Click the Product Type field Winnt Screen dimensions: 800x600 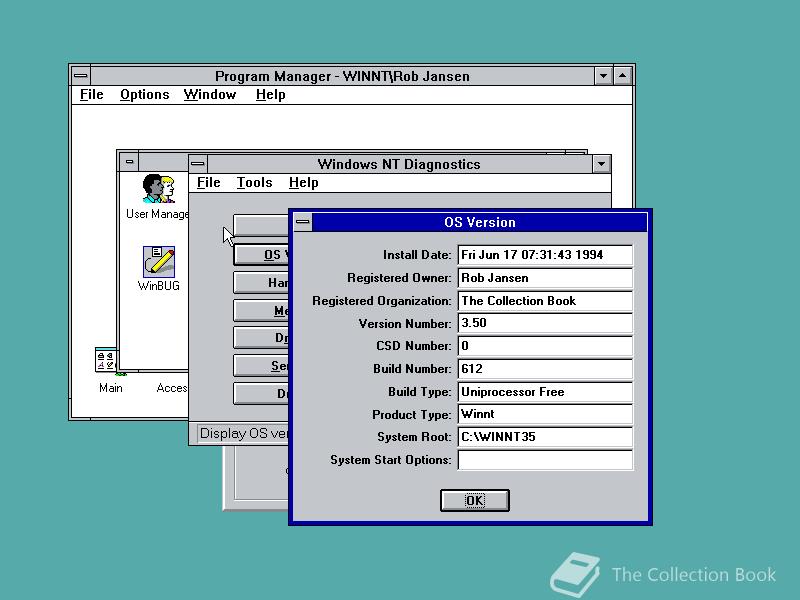(x=545, y=414)
